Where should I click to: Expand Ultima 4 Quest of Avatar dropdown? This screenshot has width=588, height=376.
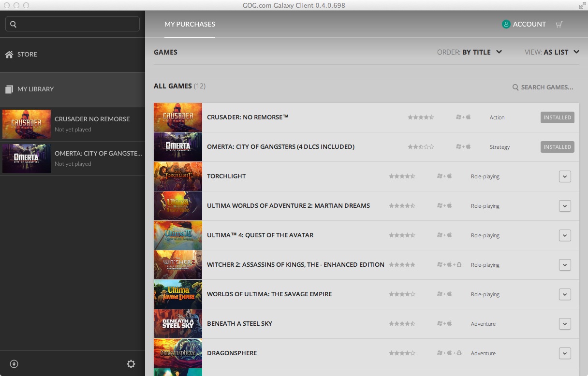pyautogui.click(x=565, y=235)
